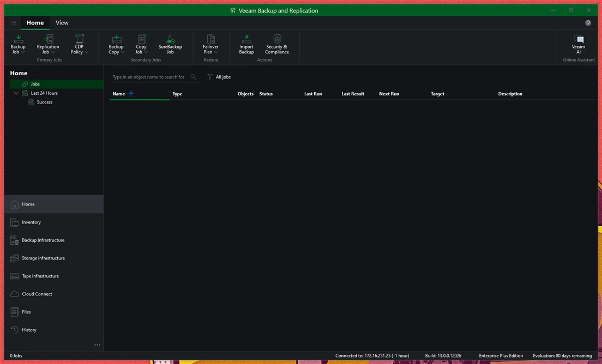Open the History view

click(54, 330)
